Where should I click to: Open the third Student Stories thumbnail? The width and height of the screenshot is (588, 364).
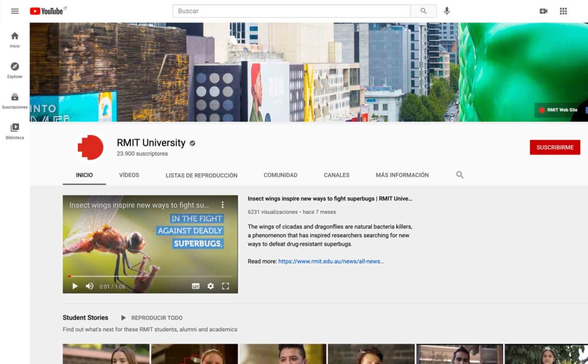283,354
